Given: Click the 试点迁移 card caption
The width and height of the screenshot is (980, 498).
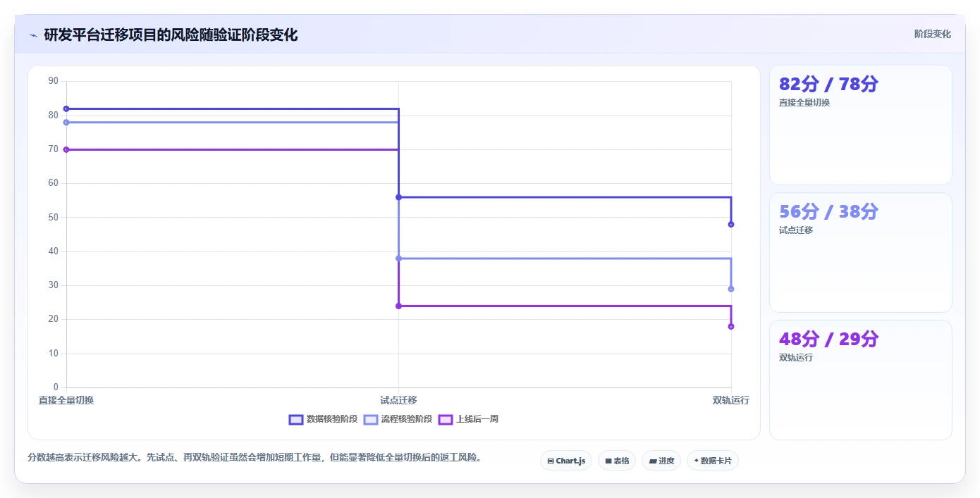Looking at the screenshot, I should pos(796,230).
